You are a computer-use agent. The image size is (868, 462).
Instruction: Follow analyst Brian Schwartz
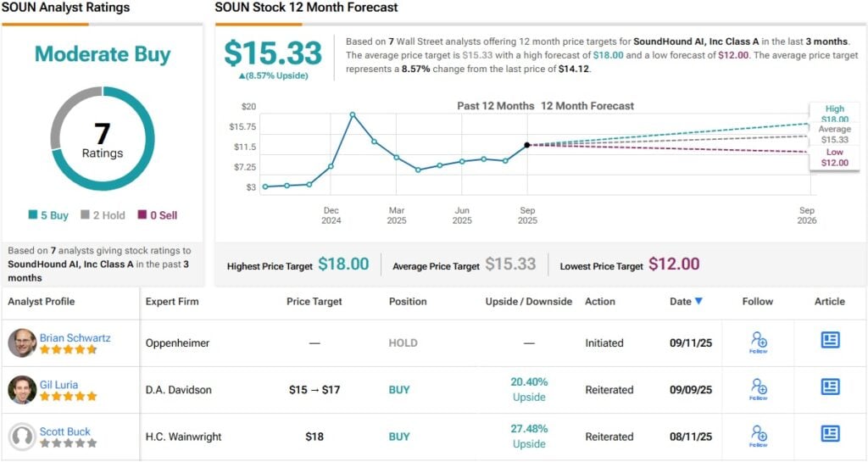coord(759,342)
